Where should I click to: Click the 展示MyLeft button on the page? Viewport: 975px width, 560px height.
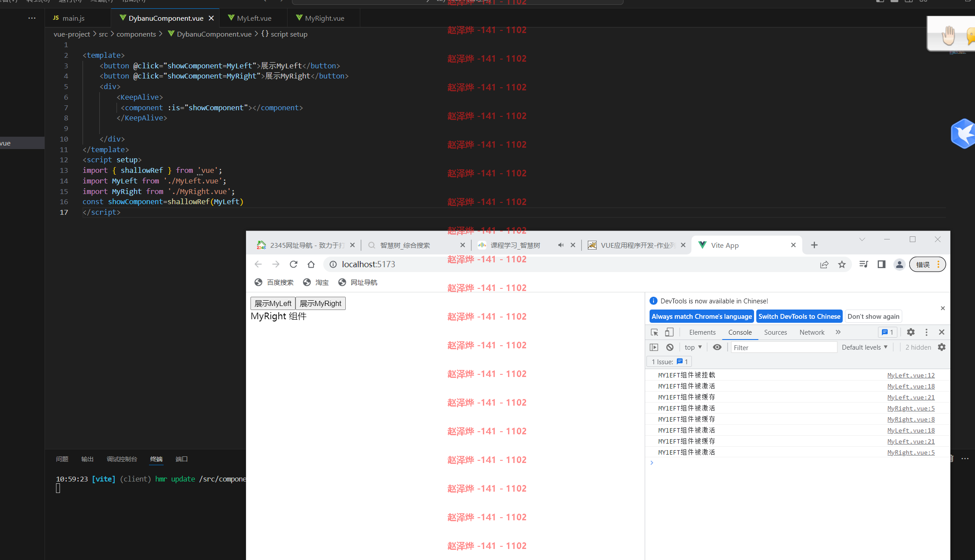click(x=273, y=303)
